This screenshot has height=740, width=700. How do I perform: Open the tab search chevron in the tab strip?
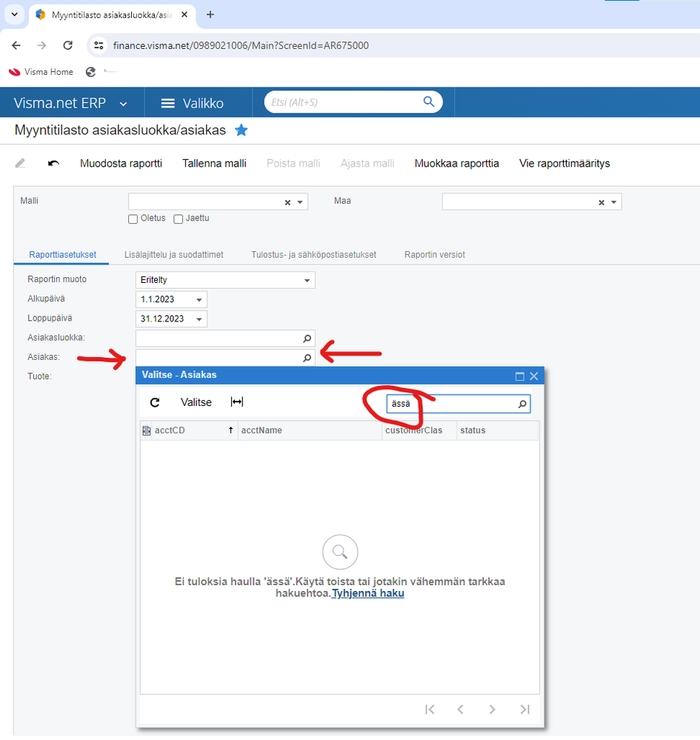15,14
